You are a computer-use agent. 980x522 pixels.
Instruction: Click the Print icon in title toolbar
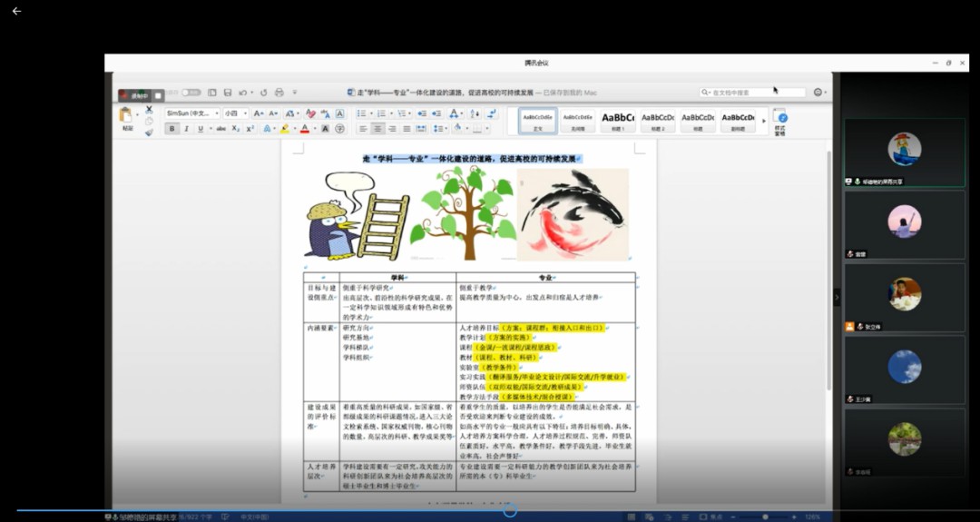point(279,93)
